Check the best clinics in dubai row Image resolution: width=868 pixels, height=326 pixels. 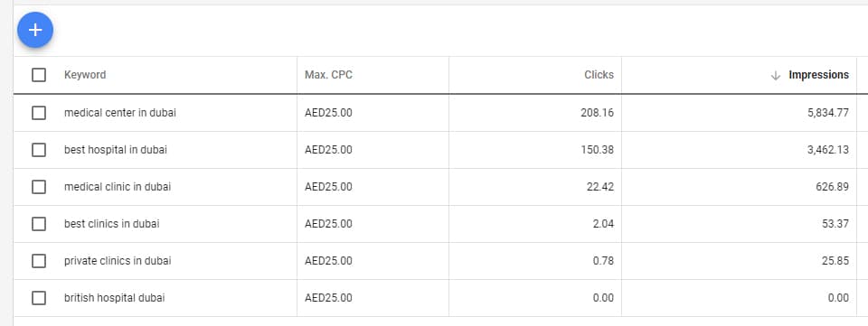[39, 224]
